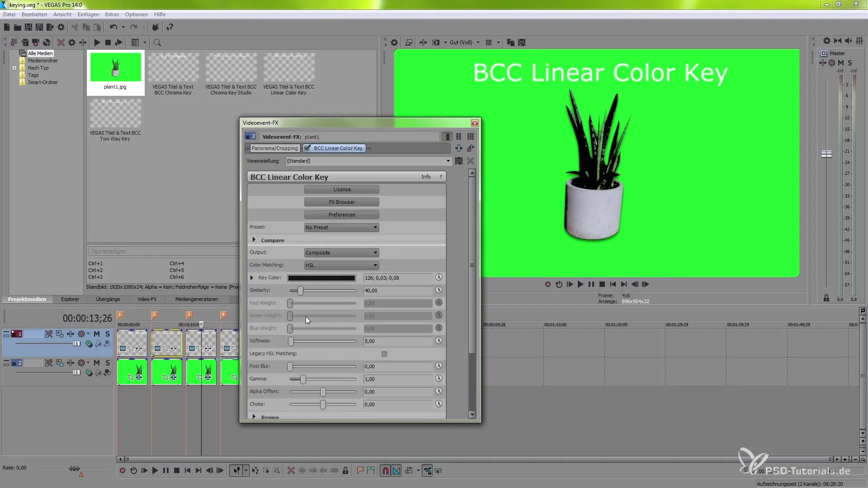Image resolution: width=868 pixels, height=488 pixels.
Task: Open the Datei menu
Action: (x=9, y=14)
